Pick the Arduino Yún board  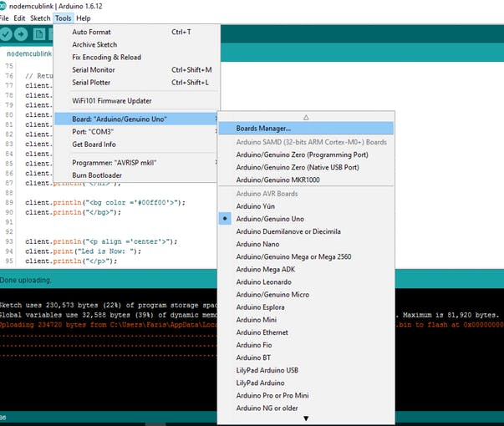[306, 206]
